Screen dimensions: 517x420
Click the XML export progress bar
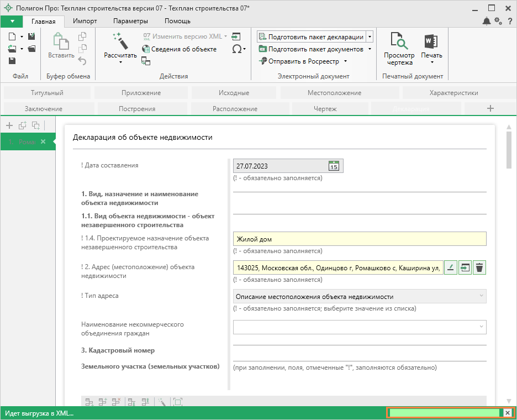coord(445,413)
